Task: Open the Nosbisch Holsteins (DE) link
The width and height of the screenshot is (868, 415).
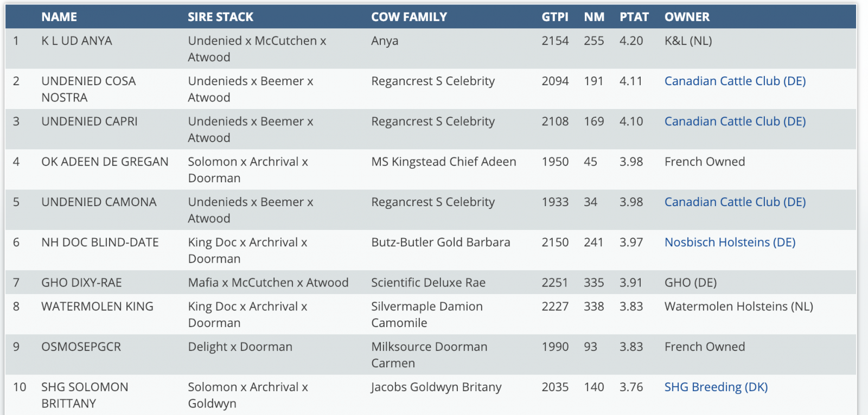Action: pos(730,242)
